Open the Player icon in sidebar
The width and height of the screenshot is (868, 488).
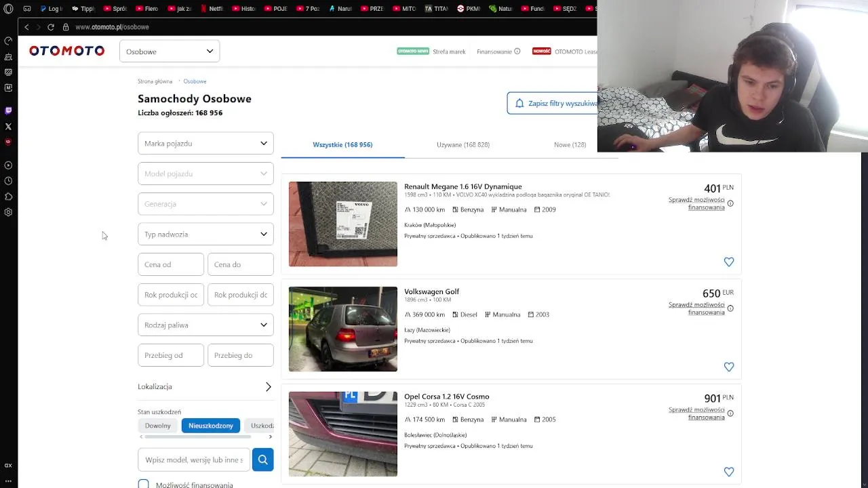tap(8, 165)
